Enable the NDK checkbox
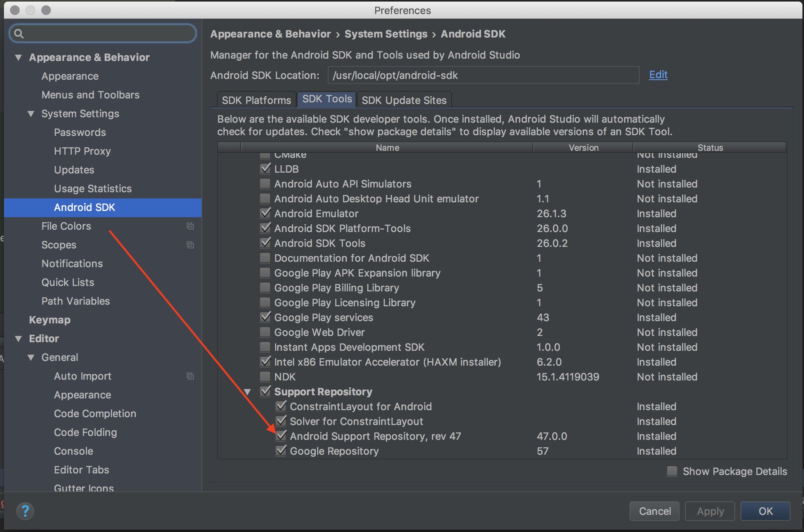This screenshot has width=804, height=532. coord(265,377)
